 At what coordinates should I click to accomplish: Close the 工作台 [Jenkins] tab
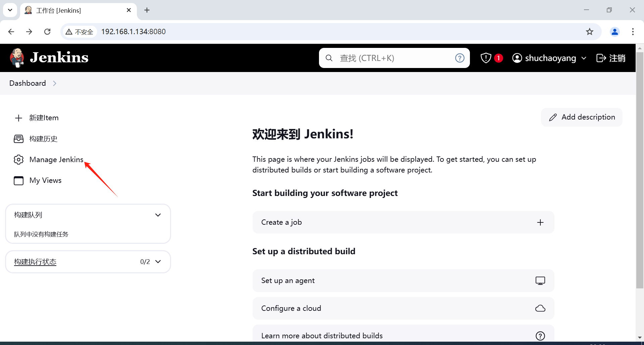(129, 10)
